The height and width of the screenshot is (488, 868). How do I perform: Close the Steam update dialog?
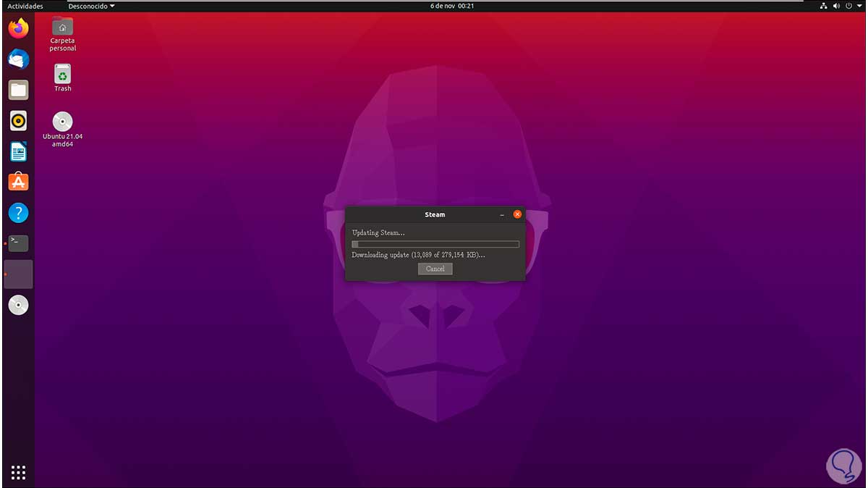pyautogui.click(x=517, y=214)
